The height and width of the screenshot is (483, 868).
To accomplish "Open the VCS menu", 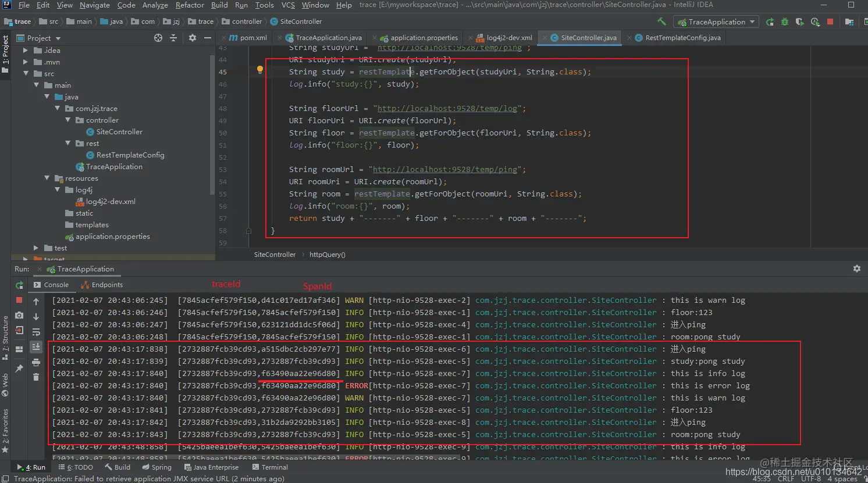I will (288, 5).
